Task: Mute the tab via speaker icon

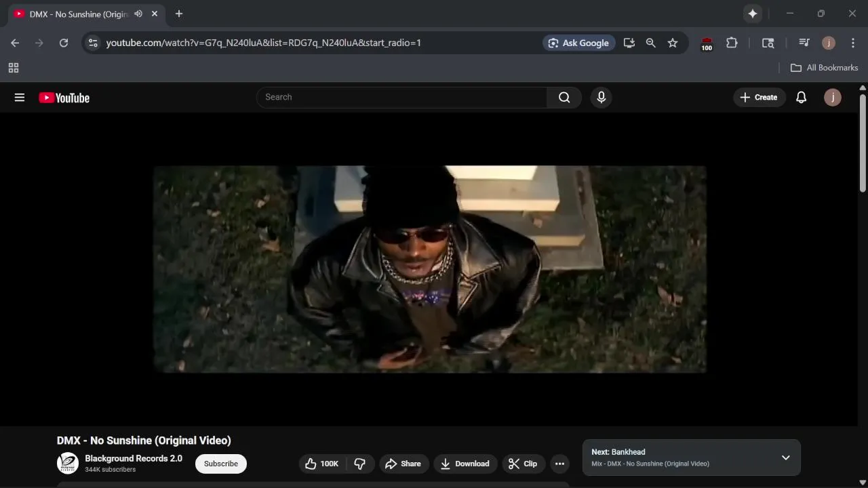Action: pos(138,14)
